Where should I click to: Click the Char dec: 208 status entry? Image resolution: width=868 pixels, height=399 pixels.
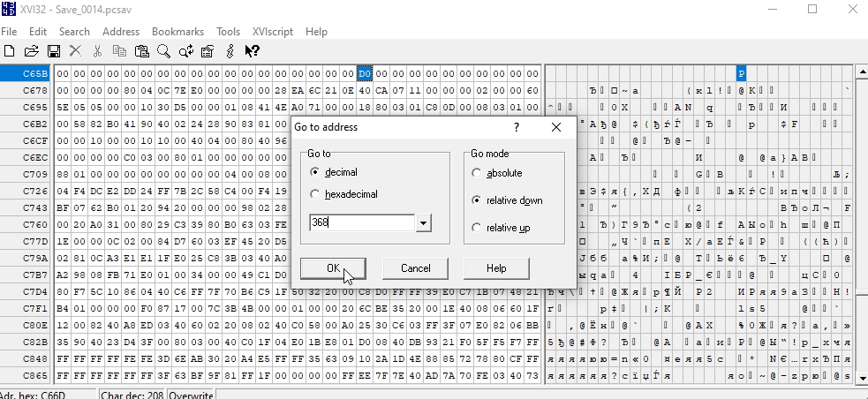[x=132, y=395]
